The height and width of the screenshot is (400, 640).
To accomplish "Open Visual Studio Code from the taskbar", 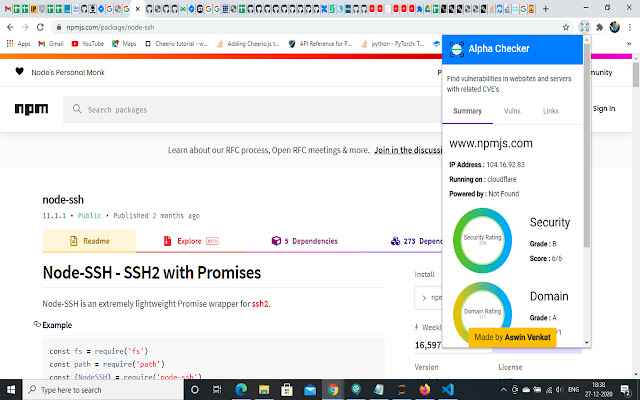I will [x=448, y=390].
